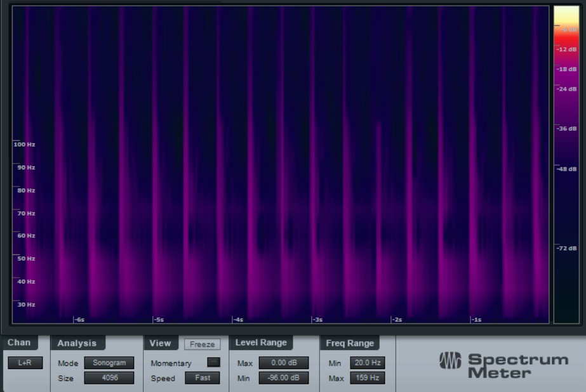Image resolution: width=586 pixels, height=392 pixels.
Task: Click the Freq Range section label
Action: 350,343
